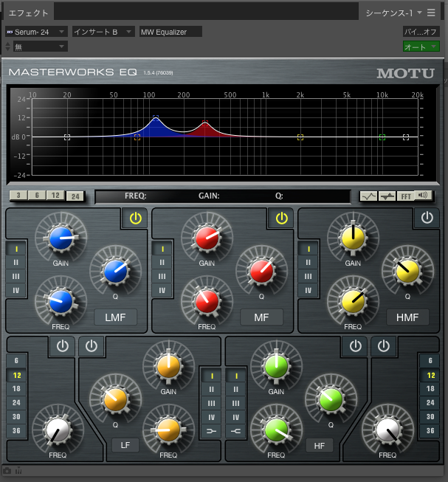
Task: Set display range to 6 dB
Action: [37, 195]
